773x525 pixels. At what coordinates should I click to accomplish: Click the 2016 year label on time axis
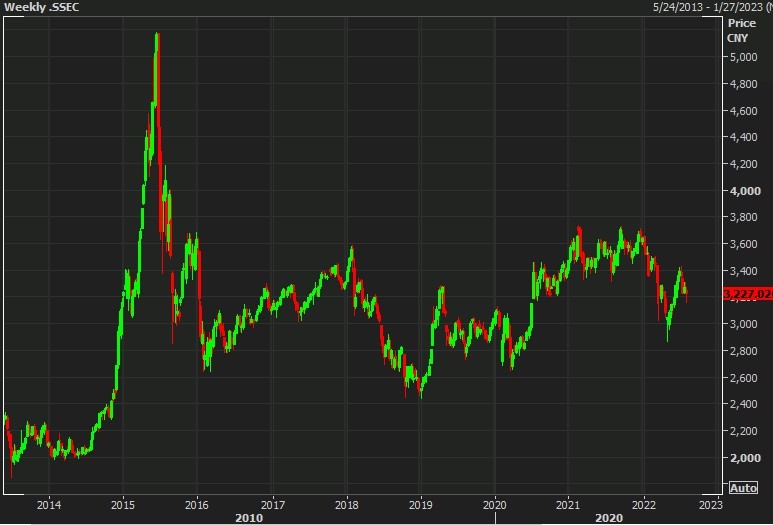coord(197,505)
